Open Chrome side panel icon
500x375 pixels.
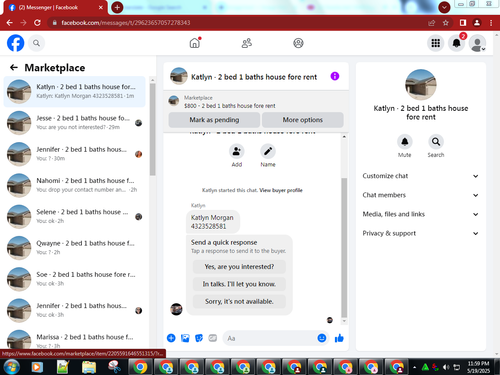pyautogui.click(x=463, y=23)
